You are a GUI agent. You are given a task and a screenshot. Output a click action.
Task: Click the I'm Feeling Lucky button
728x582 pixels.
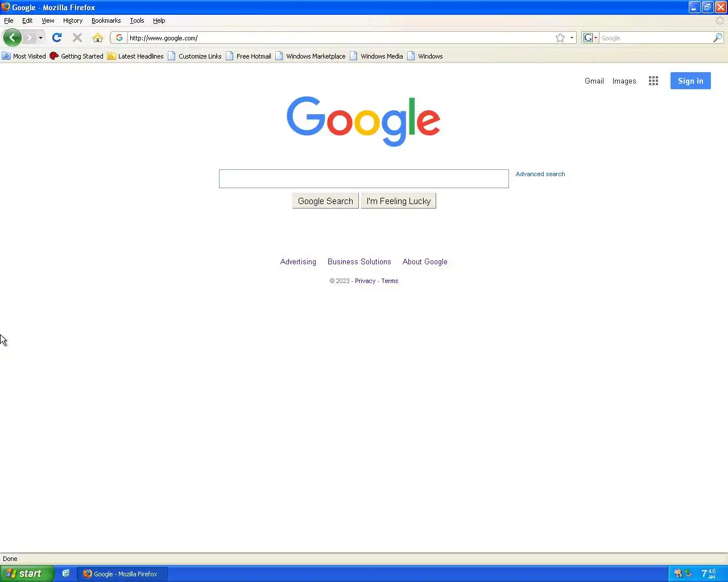[x=399, y=201]
